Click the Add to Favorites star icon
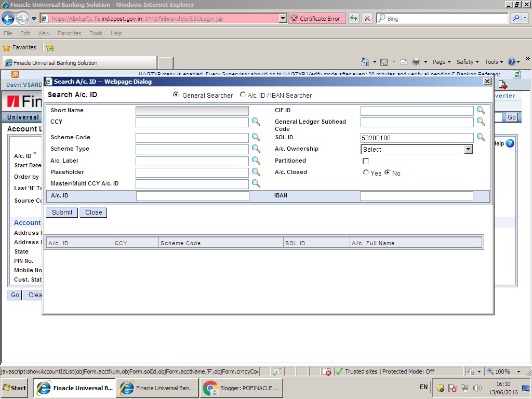The image size is (532, 399). click(50, 47)
